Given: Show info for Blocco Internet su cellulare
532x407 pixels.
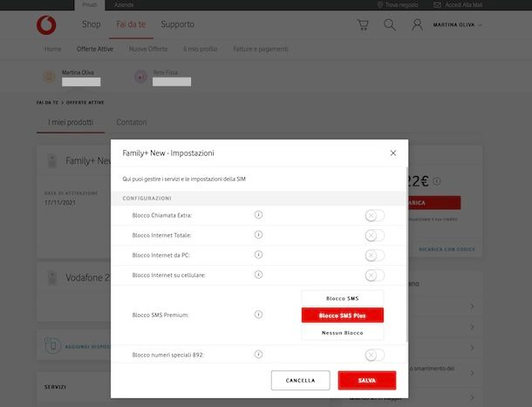Looking at the screenshot, I should click(x=258, y=275).
